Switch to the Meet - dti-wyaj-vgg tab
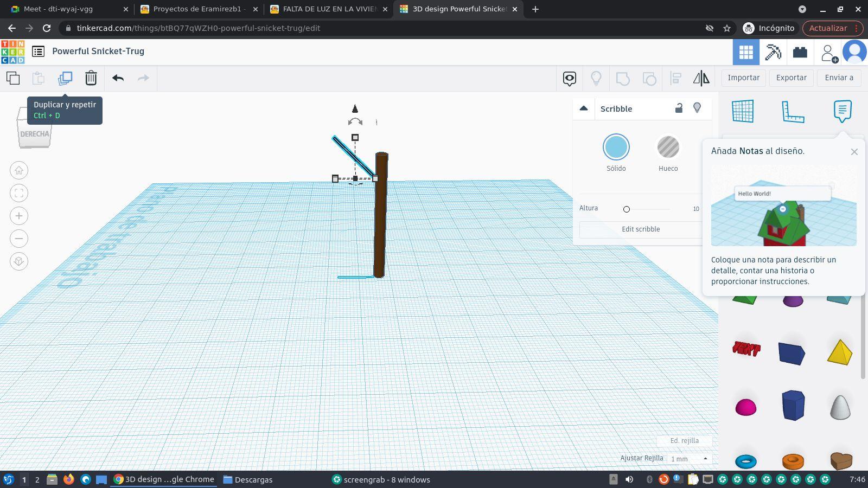 [69, 9]
